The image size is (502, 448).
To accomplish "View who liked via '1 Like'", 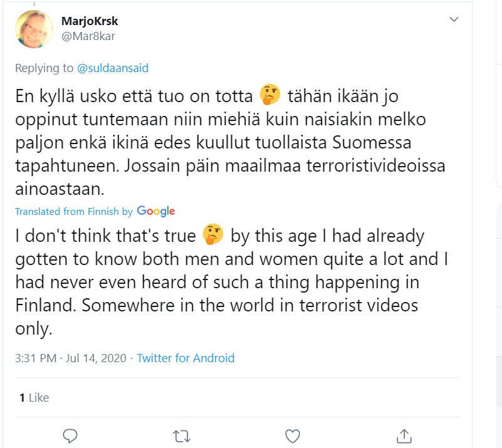I will tap(34, 397).
